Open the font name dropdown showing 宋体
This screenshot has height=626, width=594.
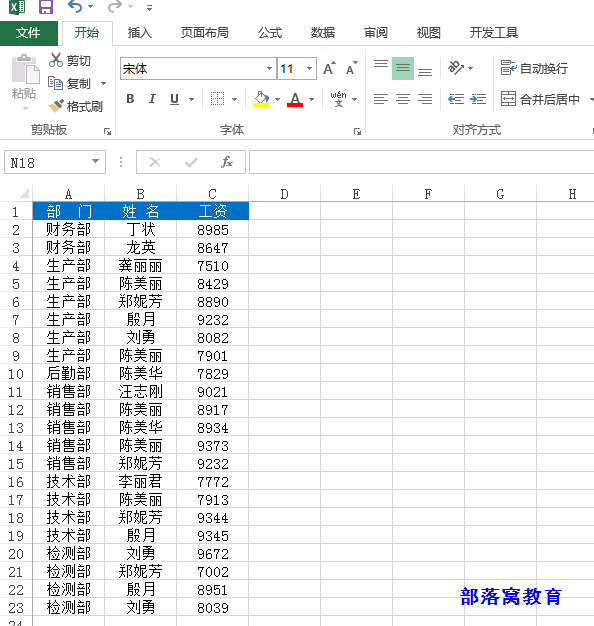270,69
